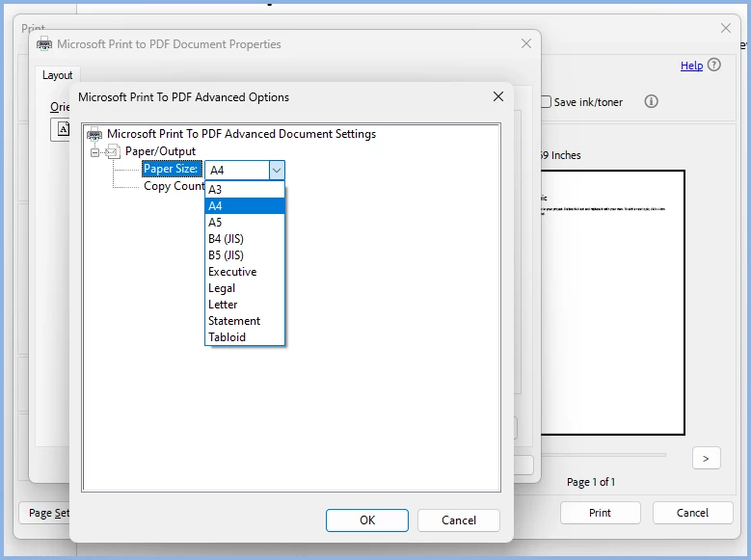Choose A5 paper size

(x=245, y=223)
